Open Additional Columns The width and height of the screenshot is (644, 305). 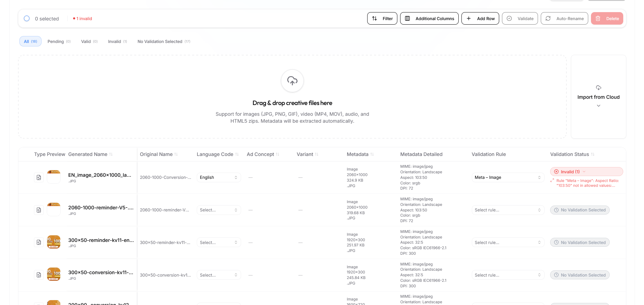click(x=429, y=18)
